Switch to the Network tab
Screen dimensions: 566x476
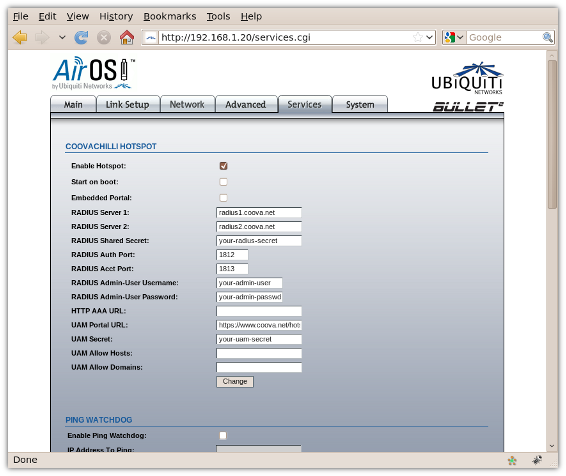(x=187, y=105)
